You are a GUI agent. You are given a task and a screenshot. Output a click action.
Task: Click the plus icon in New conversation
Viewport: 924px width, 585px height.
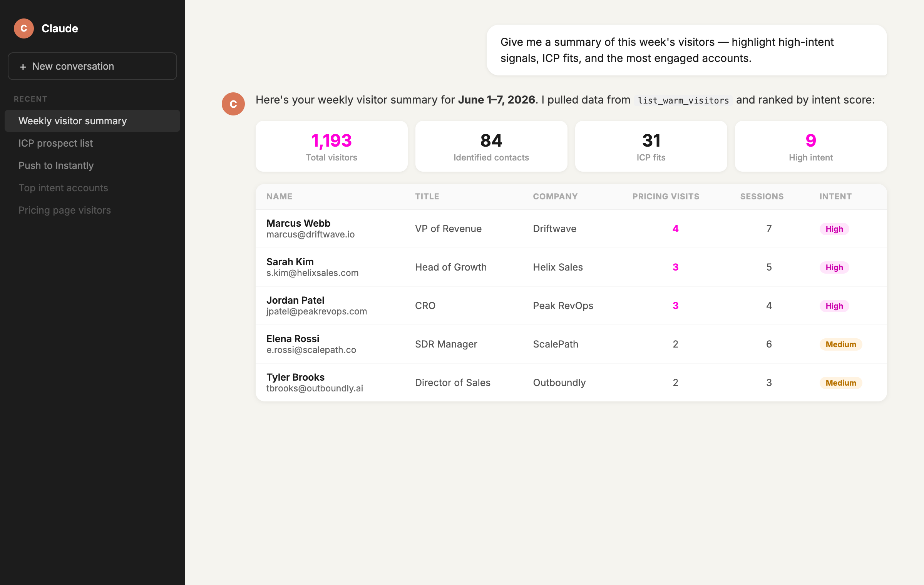click(23, 67)
